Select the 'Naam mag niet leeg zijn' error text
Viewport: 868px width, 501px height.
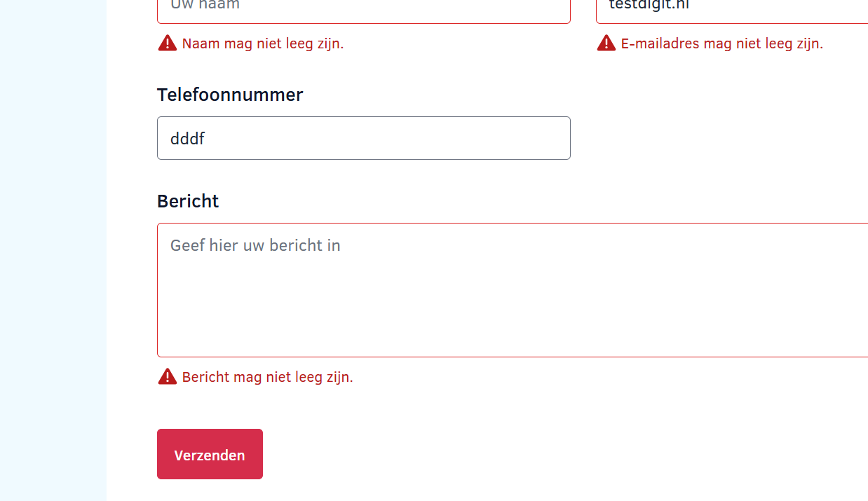click(x=263, y=43)
